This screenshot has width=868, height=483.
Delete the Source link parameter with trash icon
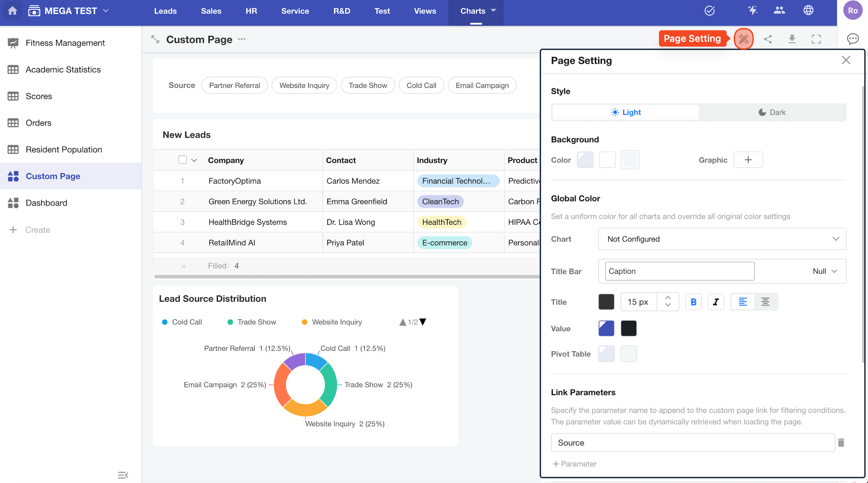coord(841,443)
